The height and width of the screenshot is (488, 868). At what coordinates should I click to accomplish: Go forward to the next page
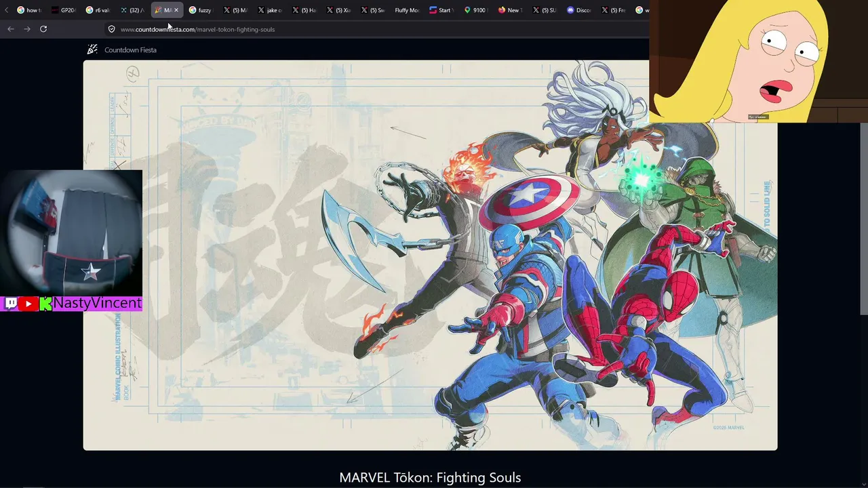27,29
